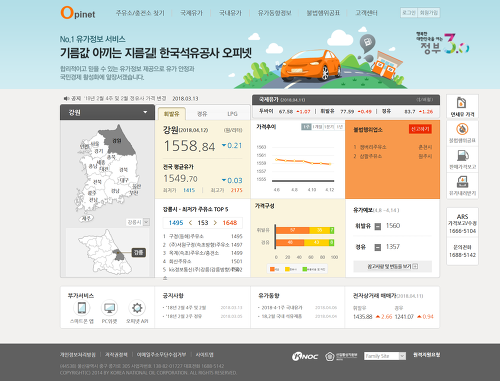The height and width of the screenshot is (381, 500).
Task: Open the PC widget monitor icon
Action: tap(109, 308)
